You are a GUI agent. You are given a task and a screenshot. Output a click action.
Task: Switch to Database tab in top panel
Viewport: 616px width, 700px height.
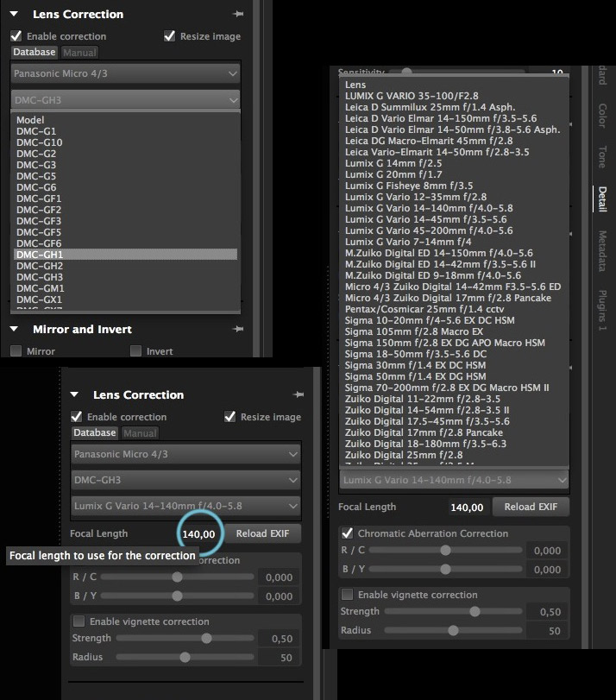(35, 53)
